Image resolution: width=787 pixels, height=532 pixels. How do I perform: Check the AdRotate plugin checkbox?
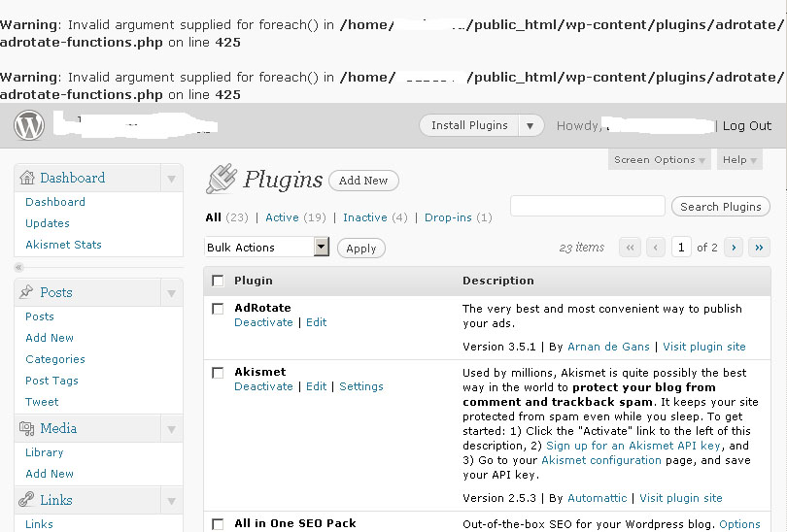tap(218, 309)
